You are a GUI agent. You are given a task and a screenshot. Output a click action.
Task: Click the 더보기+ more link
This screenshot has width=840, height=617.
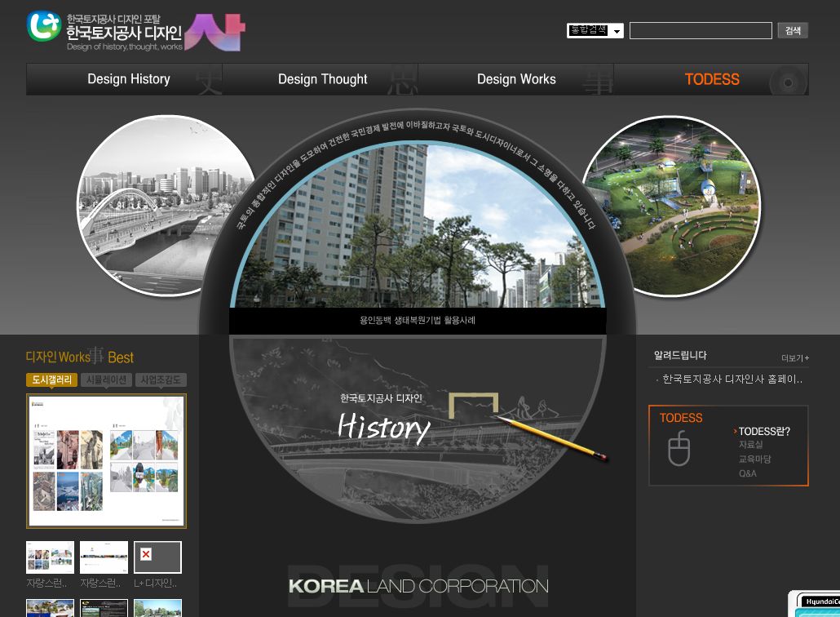(795, 358)
